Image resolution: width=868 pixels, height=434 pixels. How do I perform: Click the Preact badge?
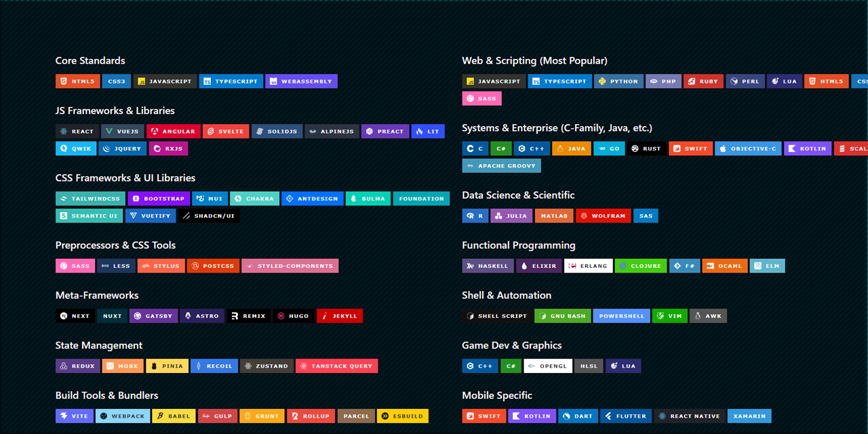tap(385, 132)
